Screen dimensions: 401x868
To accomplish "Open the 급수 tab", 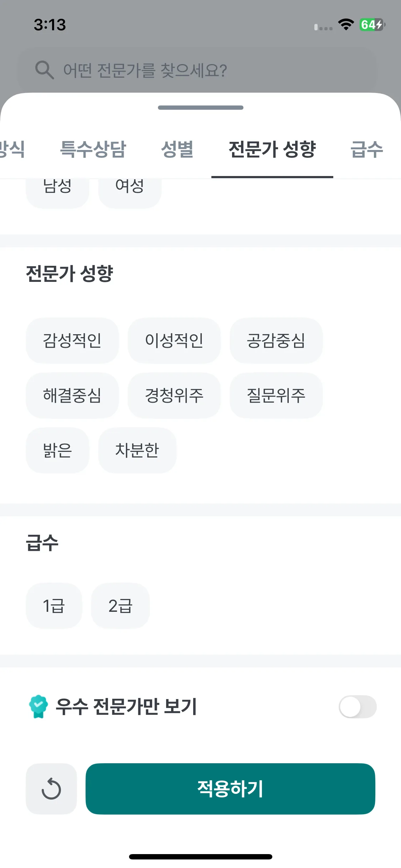I will pos(367,149).
